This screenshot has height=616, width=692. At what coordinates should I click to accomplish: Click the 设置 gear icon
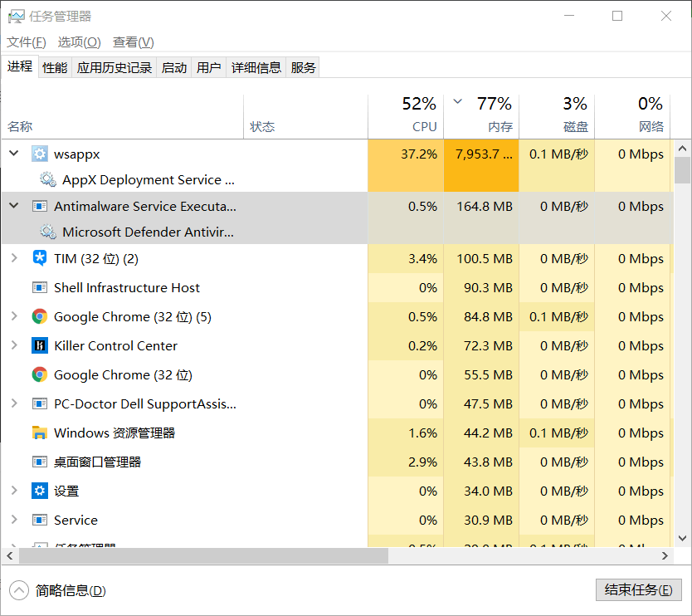(40, 491)
